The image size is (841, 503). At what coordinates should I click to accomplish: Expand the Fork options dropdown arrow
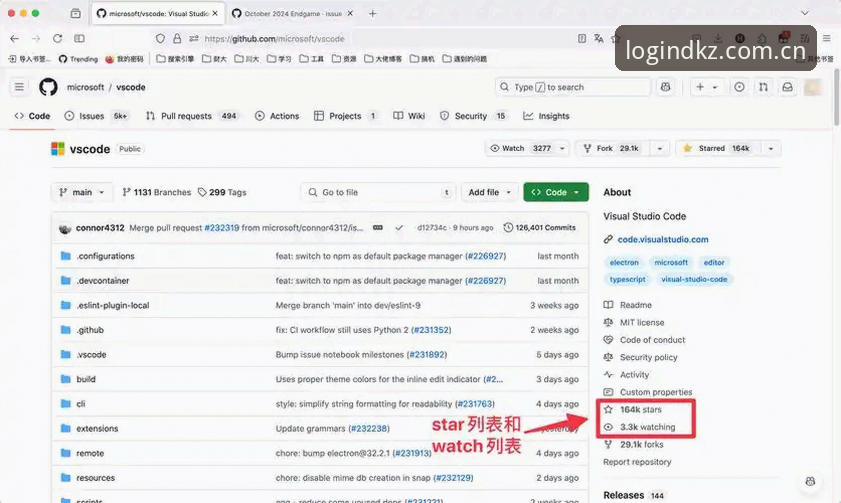pos(660,149)
